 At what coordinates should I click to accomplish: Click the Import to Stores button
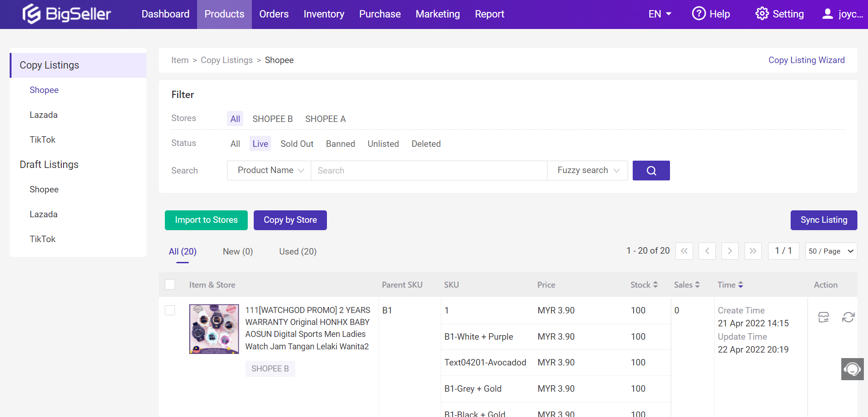coord(206,220)
